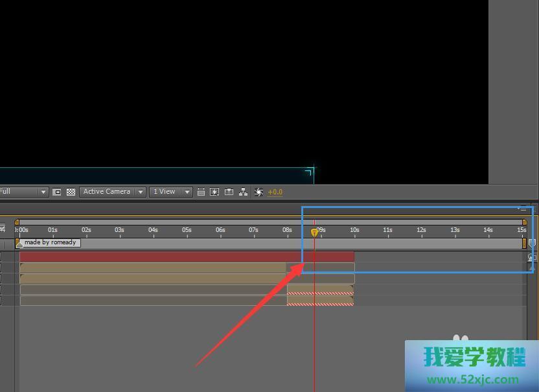The width and height of the screenshot is (539, 392).
Task: Toggle the transparency grid checkerboard
Action: click(x=71, y=192)
